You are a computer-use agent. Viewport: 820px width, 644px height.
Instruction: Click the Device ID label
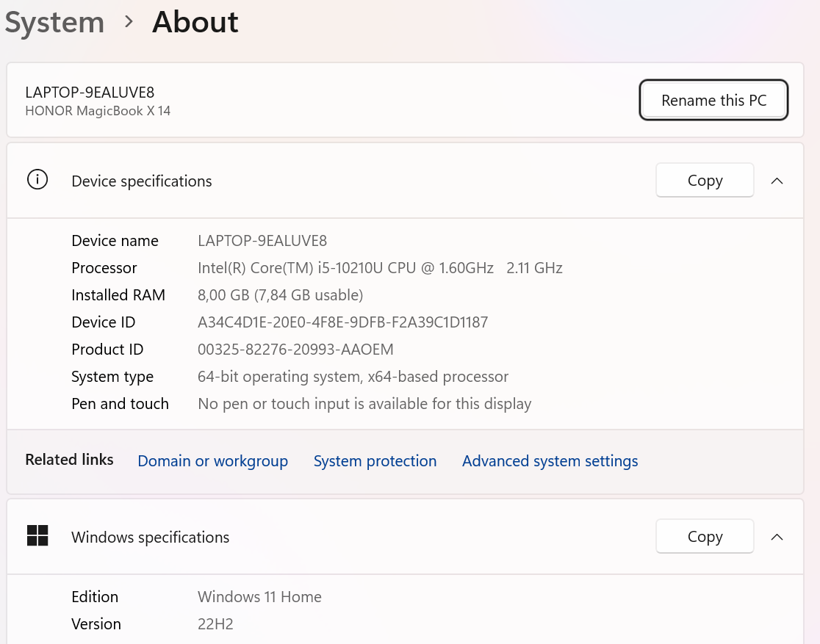tap(103, 322)
